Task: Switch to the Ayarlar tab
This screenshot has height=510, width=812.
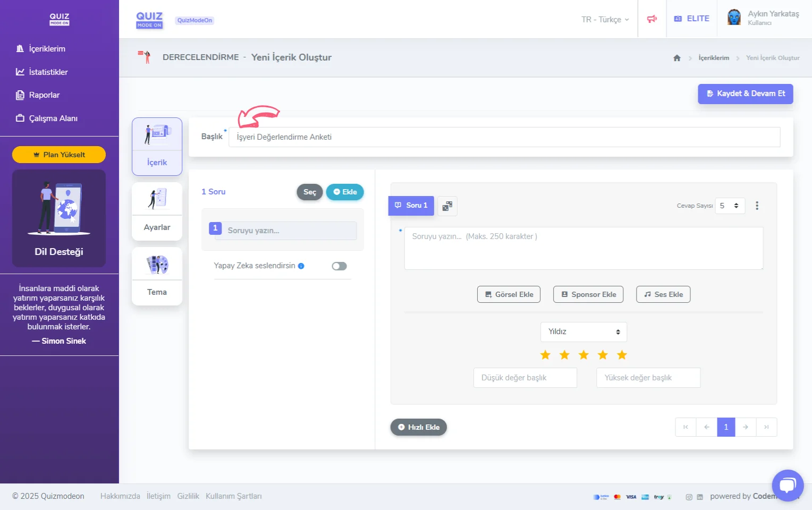Action: pos(157,211)
